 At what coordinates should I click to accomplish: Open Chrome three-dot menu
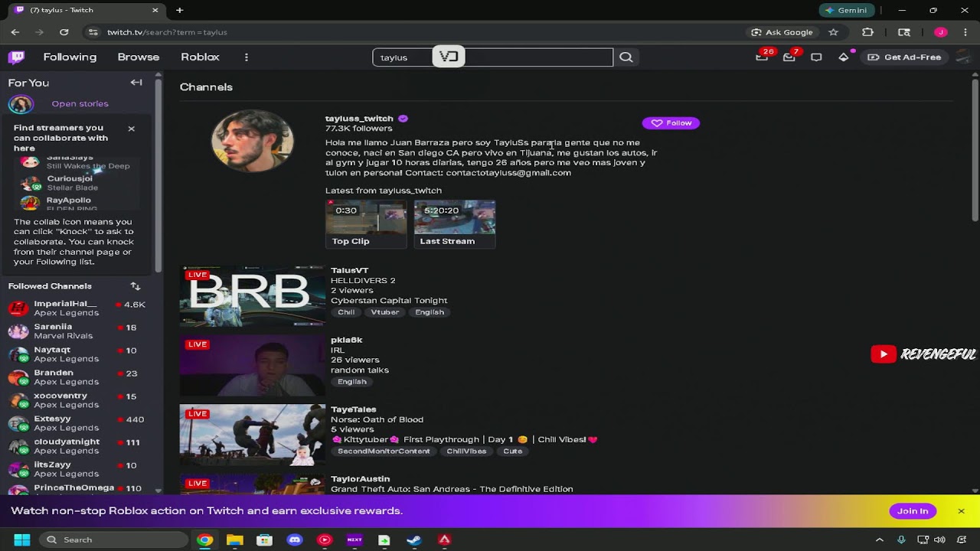[965, 32]
